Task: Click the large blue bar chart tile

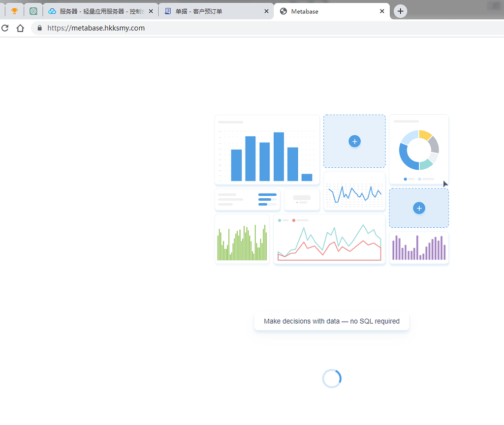Action: pyautogui.click(x=267, y=150)
